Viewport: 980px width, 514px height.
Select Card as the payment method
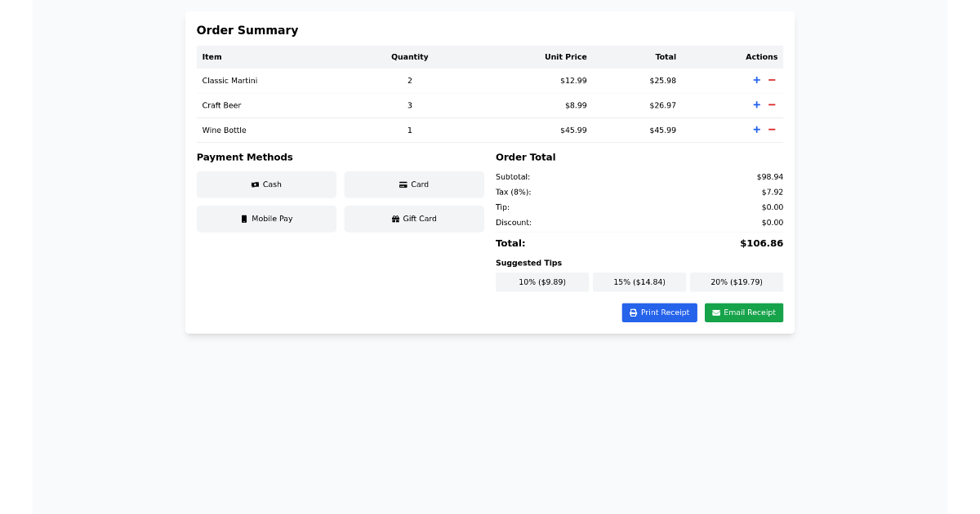(414, 184)
